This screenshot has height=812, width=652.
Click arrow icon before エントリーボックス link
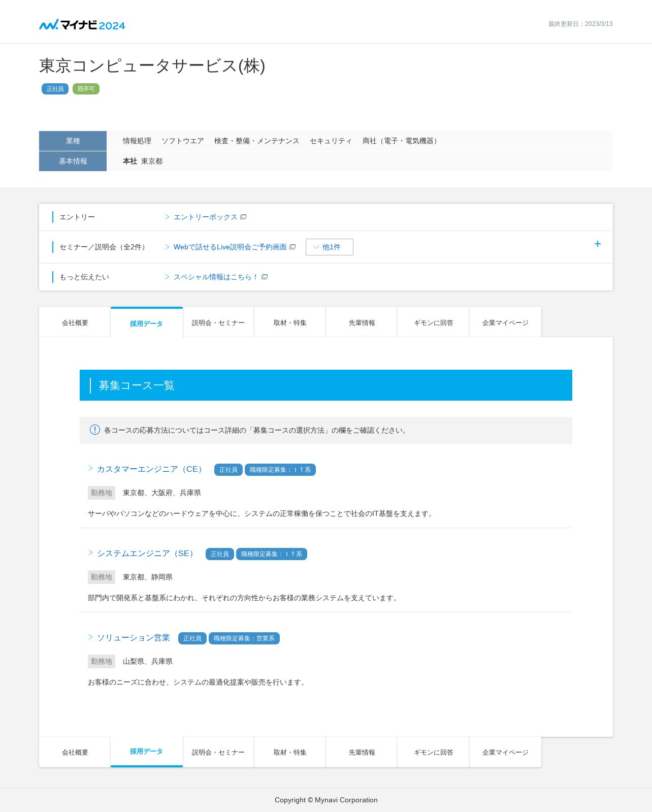(x=167, y=217)
